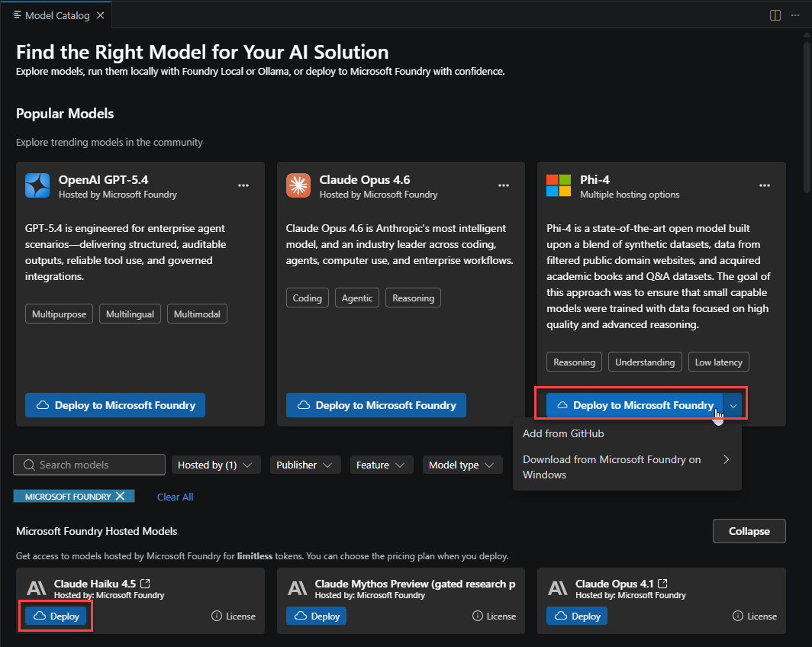The height and width of the screenshot is (647, 812).
Task: Expand the Phi-4 deploy options arrow
Action: [x=733, y=405]
